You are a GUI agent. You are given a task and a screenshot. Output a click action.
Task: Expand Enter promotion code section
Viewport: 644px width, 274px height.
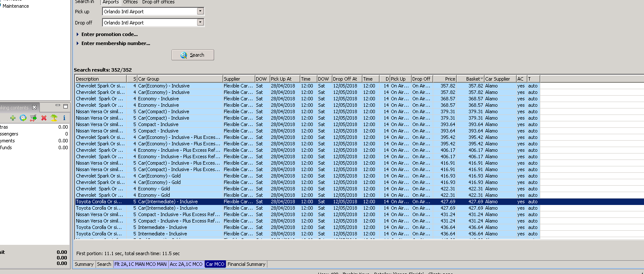click(x=109, y=34)
